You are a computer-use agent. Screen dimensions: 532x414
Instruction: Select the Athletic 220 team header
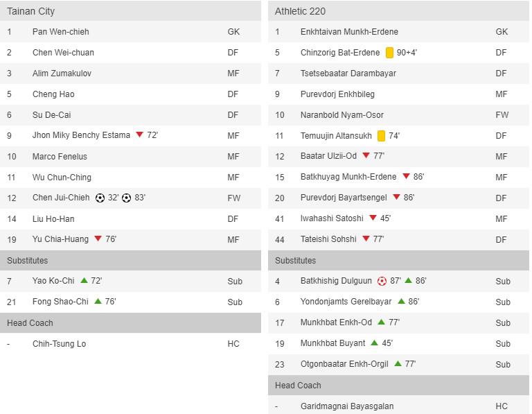tap(300, 11)
